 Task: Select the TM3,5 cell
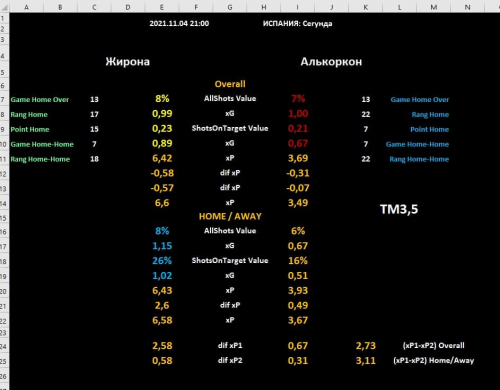click(399, 209)
